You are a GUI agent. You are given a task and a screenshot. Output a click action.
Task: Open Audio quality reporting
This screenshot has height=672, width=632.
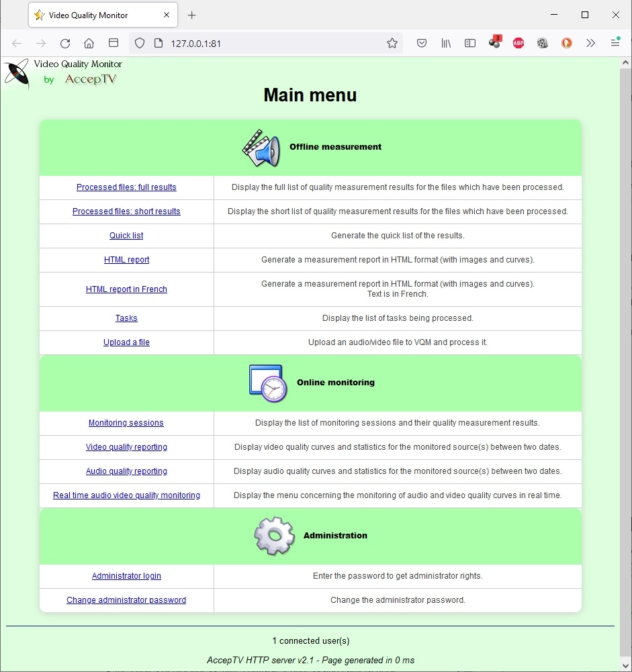[x=126, y=471]
